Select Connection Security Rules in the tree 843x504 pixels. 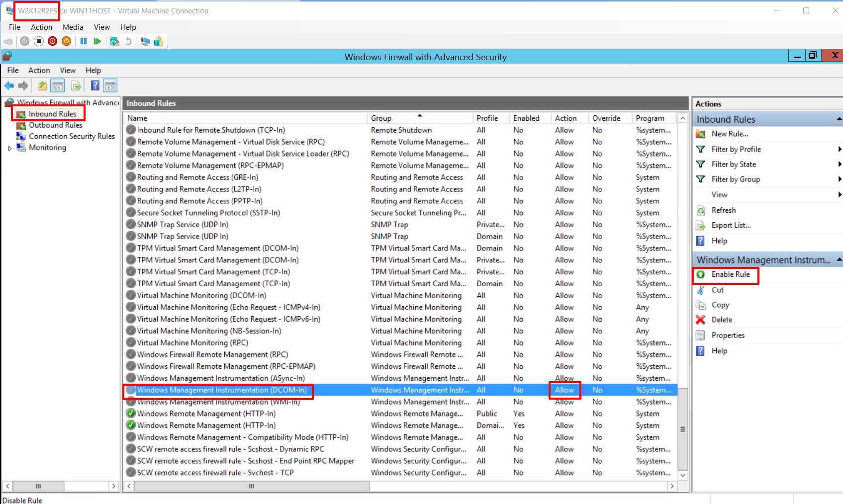72,136
